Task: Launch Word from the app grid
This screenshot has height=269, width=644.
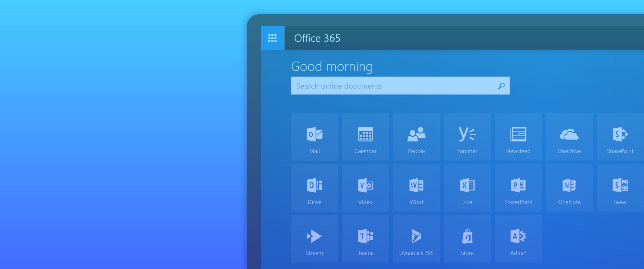Action: [416, 188]
